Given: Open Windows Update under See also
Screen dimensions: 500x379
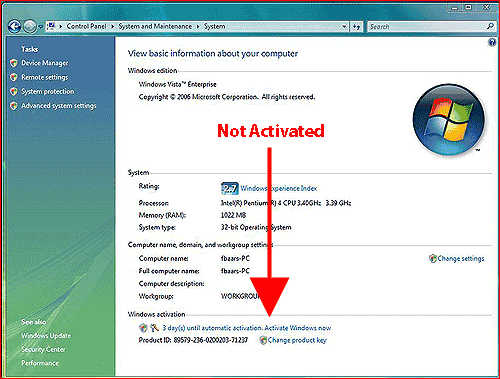Looking at the screenshot, I should (46, 336).
